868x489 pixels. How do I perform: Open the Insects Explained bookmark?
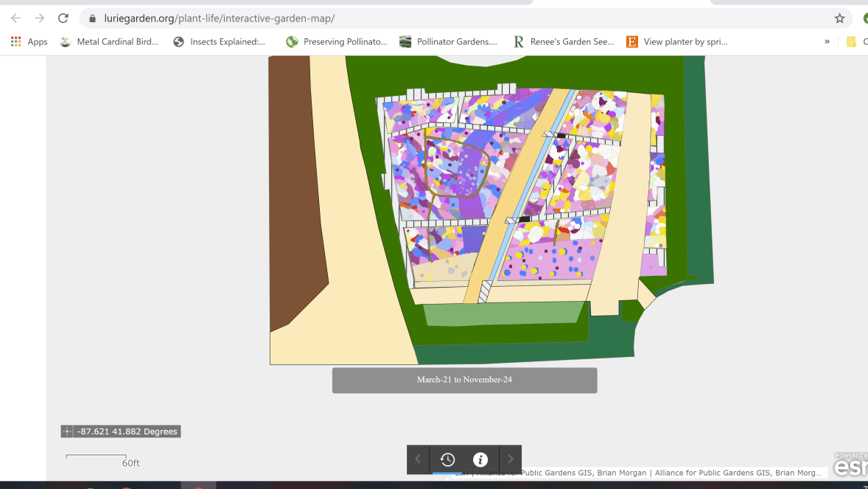click(x=219, y=42)
